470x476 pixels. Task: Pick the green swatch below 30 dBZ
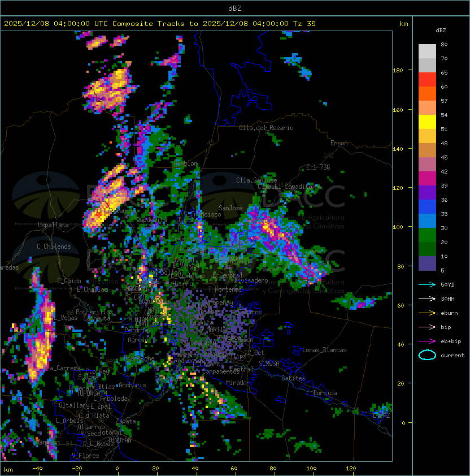point(427,235)
